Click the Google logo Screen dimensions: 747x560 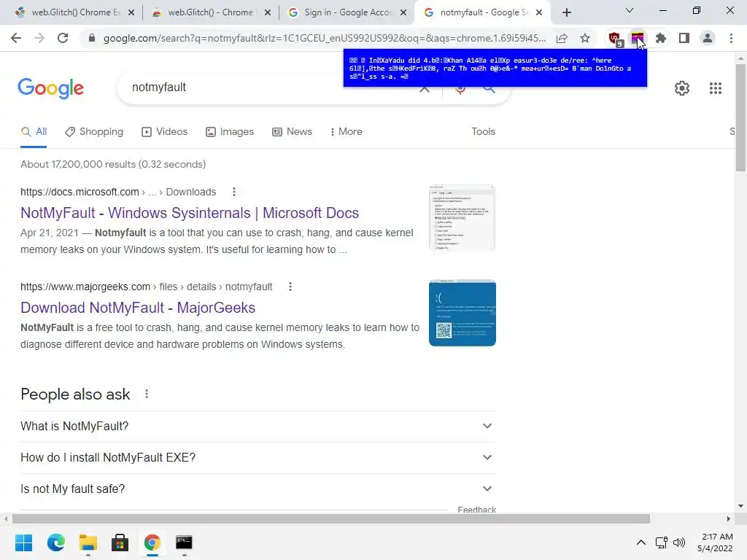coord(50,88)
